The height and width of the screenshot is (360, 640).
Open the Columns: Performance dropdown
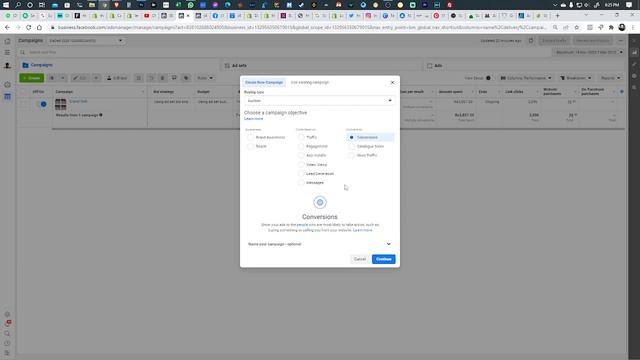(526, 78)
